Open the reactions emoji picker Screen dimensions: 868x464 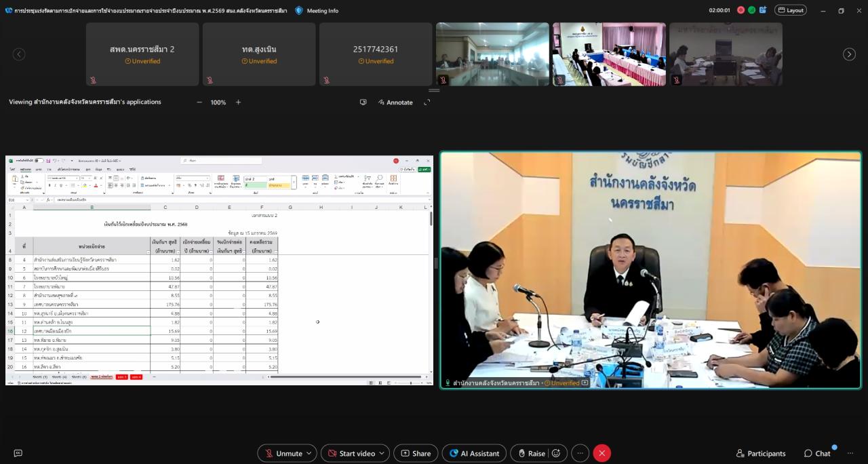[557, 453]
